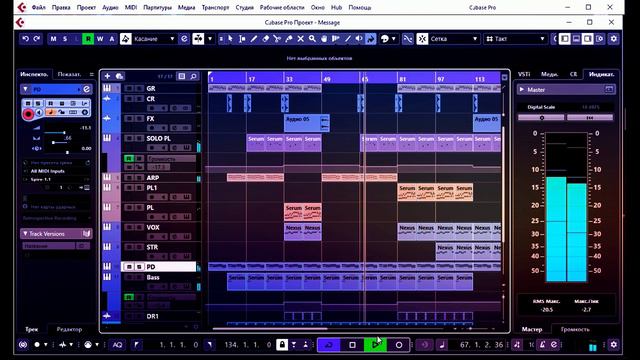Open the MIDI menu
This screenshot has height=360, width=640.
click(131, 7)
